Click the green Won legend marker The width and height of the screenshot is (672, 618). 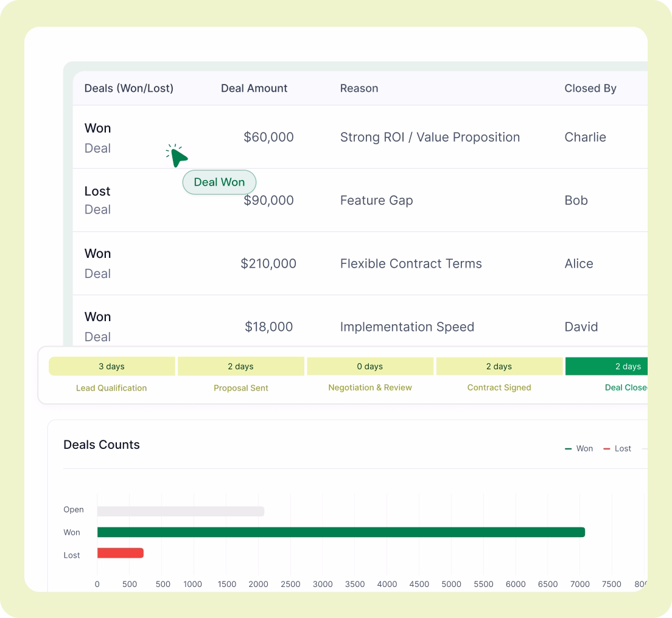pyautogui.click(x=567, y=448)
